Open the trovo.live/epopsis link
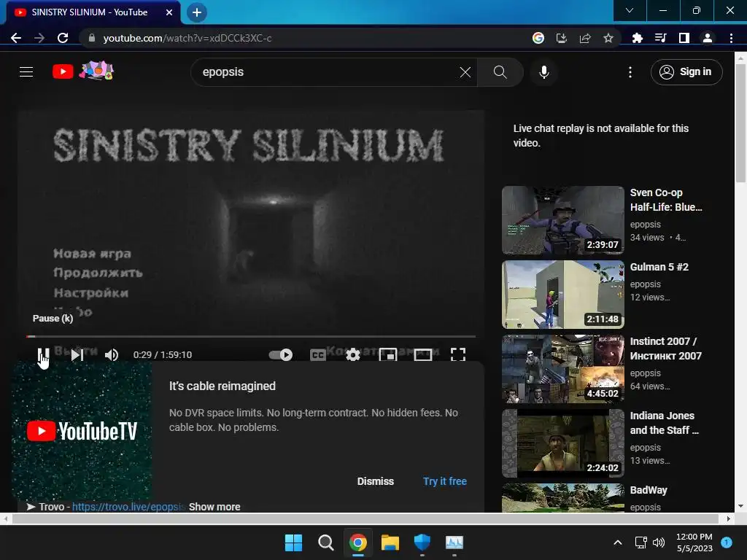 pos(128,507)
